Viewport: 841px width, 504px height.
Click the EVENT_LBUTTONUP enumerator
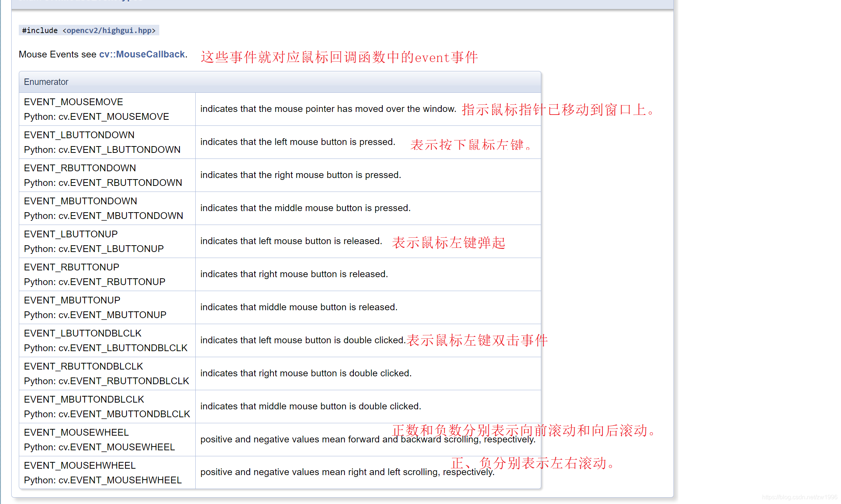click(71, 234)
